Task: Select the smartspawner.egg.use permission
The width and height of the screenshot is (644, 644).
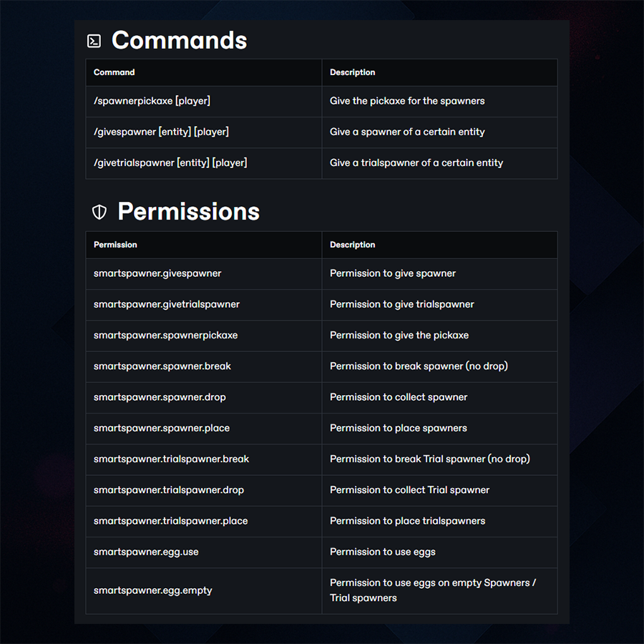Action: click(x=145, y=551)
